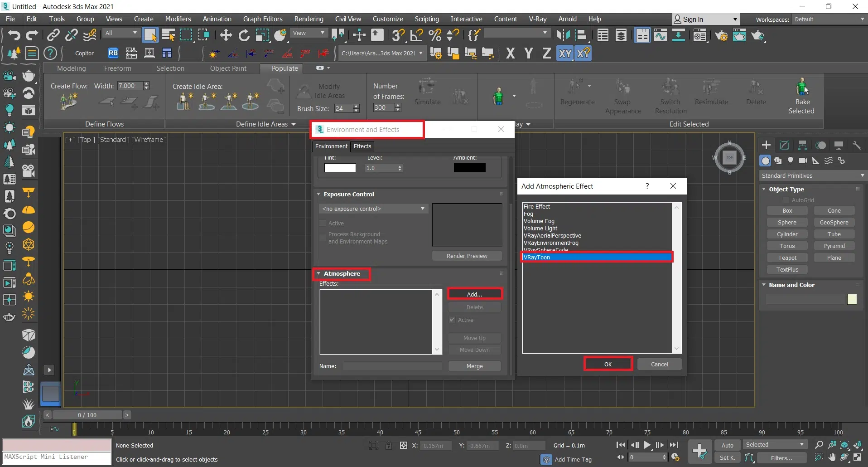
Task: Toggle the Angle Snap icon
Action: [x=416, y=35]
